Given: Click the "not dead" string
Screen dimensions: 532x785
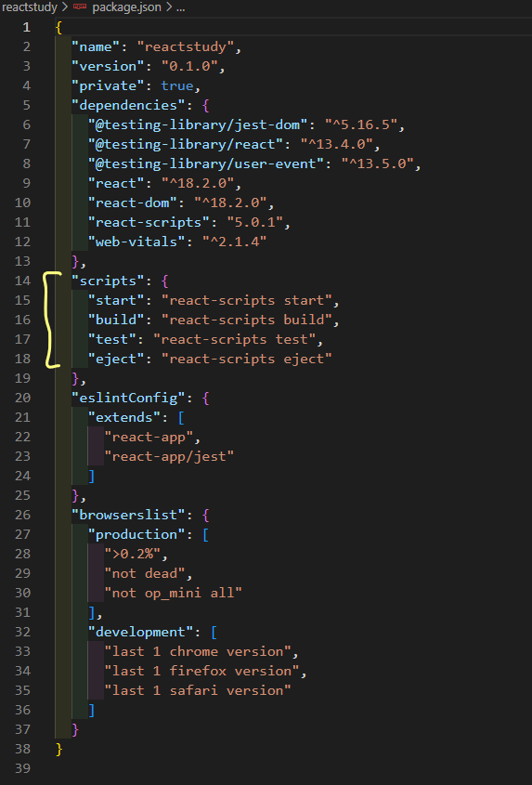Looking at the screenshot, I should [x=145, y=574].
